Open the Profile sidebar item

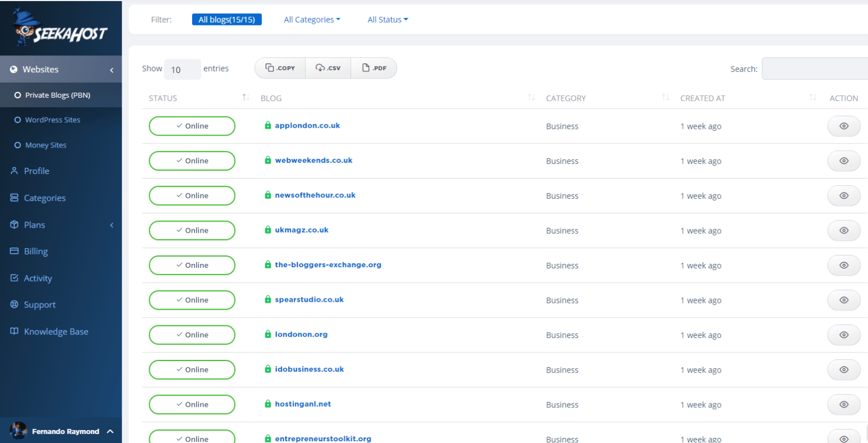[x=36, y=171]
